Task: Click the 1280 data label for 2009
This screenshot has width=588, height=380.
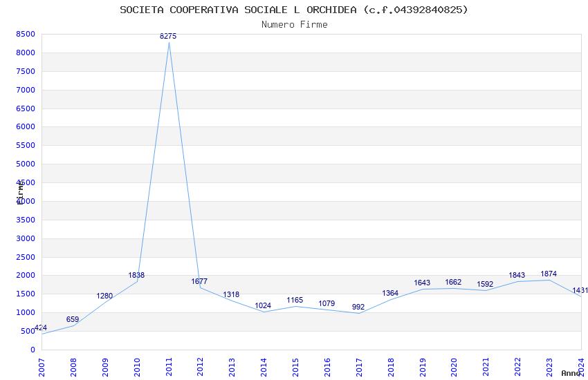Action: tap(104, 296)
